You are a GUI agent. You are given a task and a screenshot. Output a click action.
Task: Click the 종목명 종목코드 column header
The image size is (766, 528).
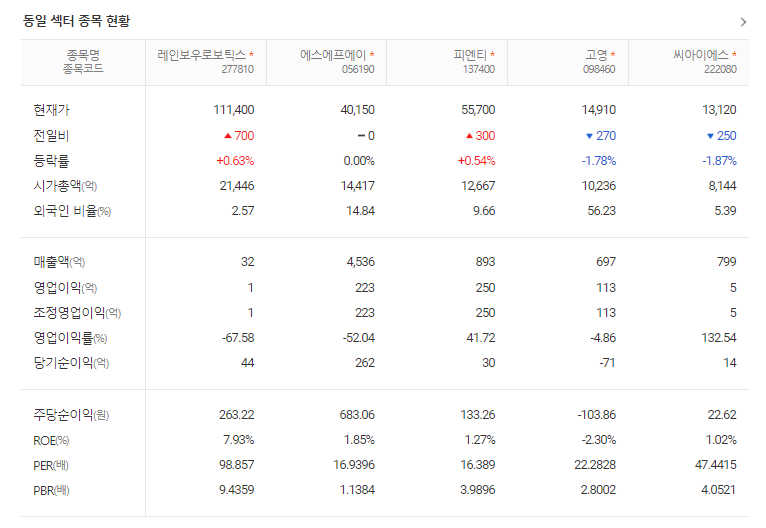83,62
